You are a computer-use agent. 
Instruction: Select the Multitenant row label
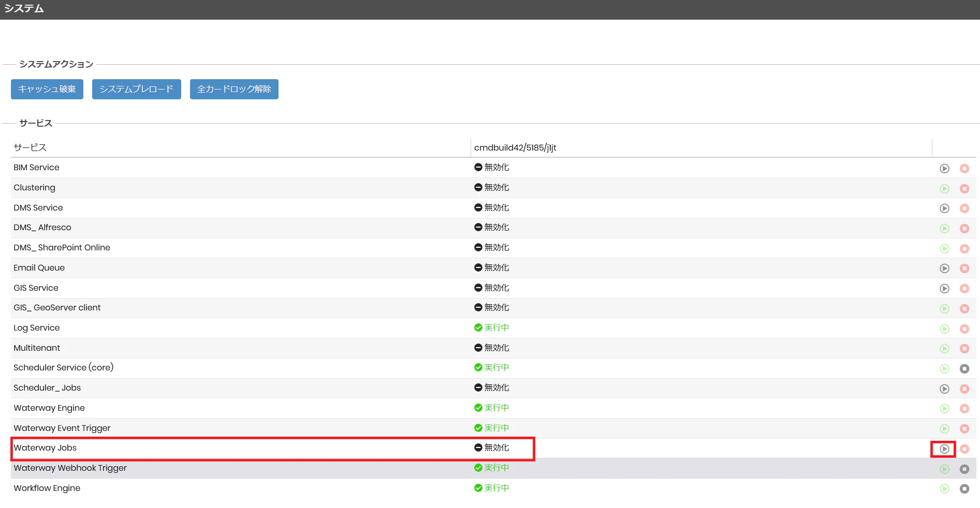[x=37, y=348]
